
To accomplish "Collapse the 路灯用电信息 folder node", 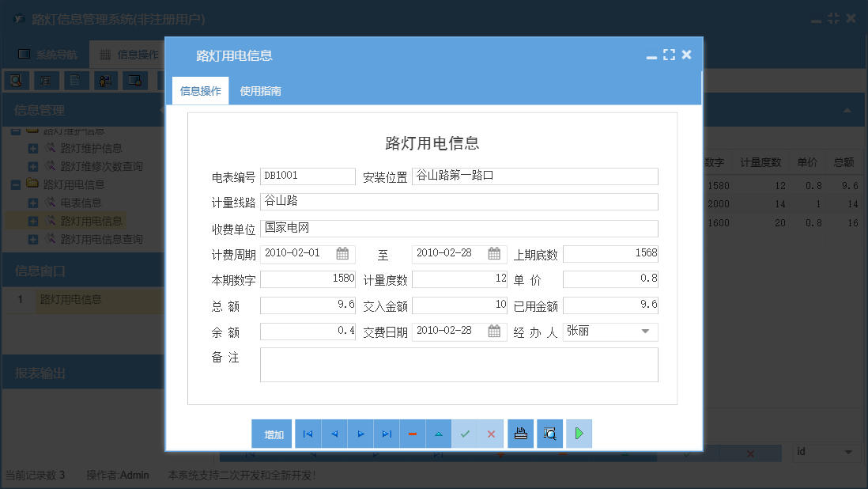I will pos(16,184).
